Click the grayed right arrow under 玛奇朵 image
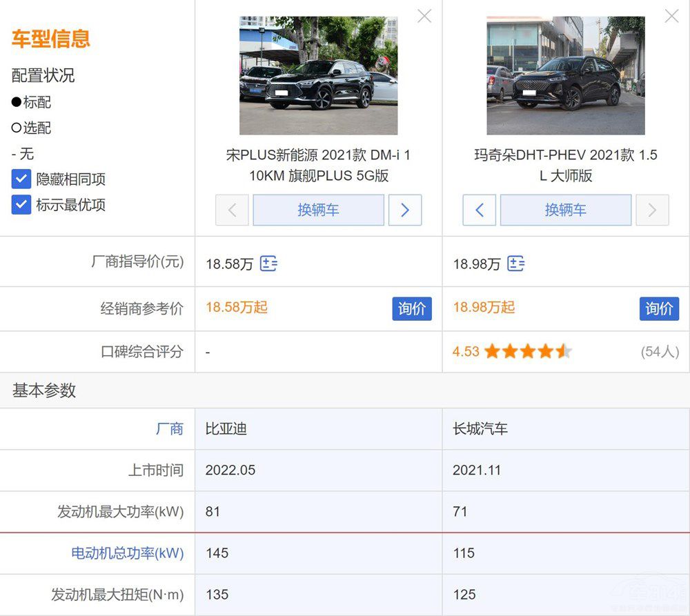Screen dimensions: 690x616 [x=652, y=210]
